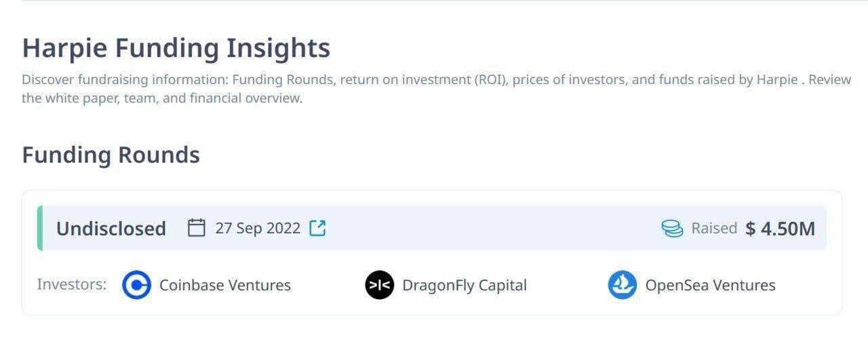This screenshot has height=339, width=868.
Task: Click the stacked coins icon next to Raised
Action: tap(672, 228)
